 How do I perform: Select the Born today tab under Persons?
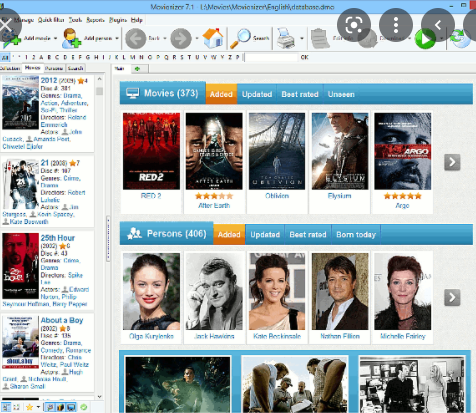click(x=356, y=235)
